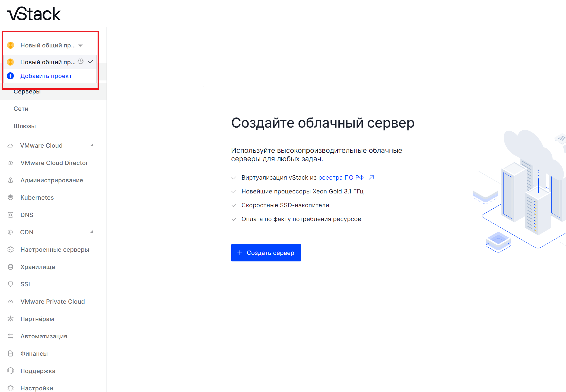Expand the CDN section arrow
Screen dimensions: 566x392
pos(92,232)
